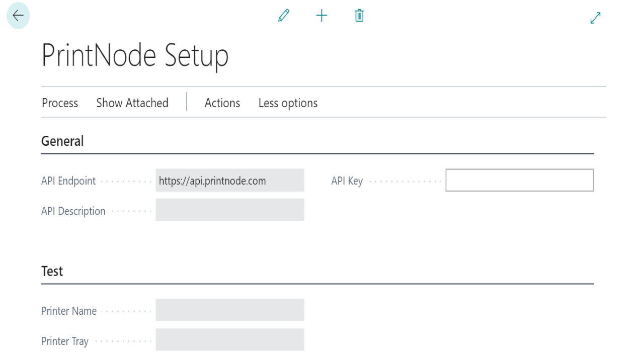This screenshot has width=644, height=362.
Task: Collapse the General section header
Action: (x=62, y=141)
